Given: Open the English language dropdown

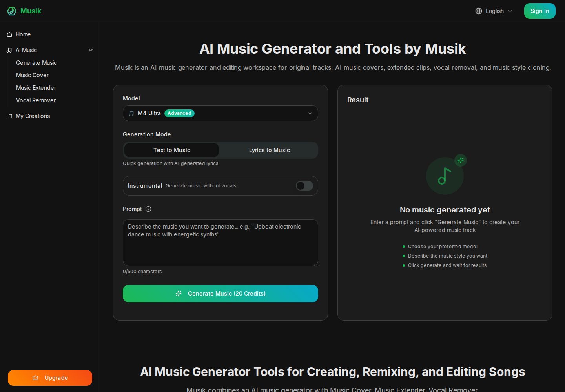Looking at the screenshot, I should pos(494,11).
